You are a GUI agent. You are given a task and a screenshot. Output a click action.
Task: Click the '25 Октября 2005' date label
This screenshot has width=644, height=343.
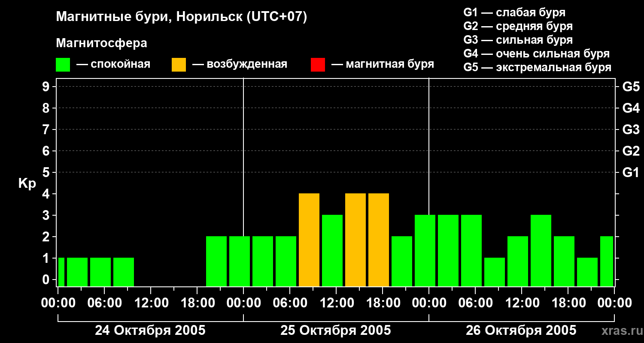(x=336, y=331)
